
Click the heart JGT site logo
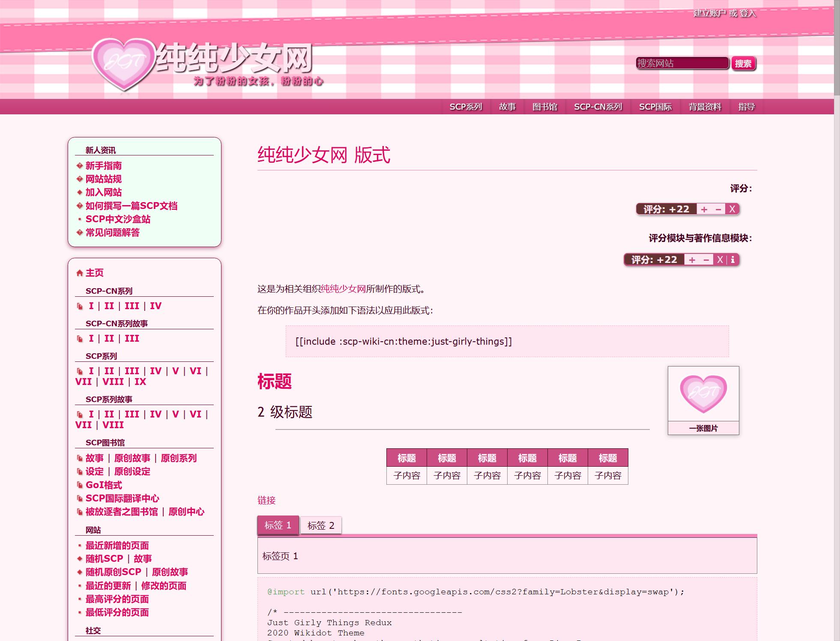click(x=123, y=63)
